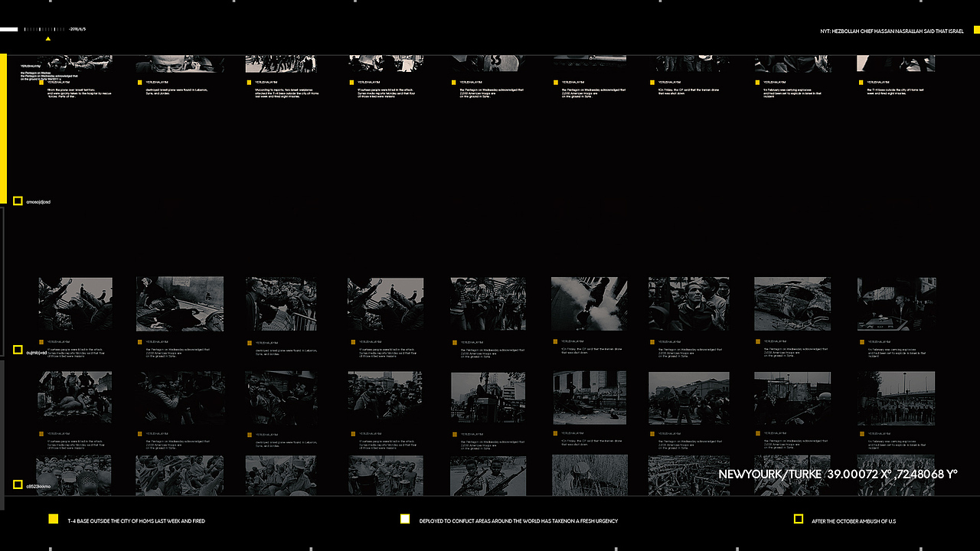Click the tick-mark timeline scale near the date
This screenshot has height=551, width=980.
pos(45,29)
